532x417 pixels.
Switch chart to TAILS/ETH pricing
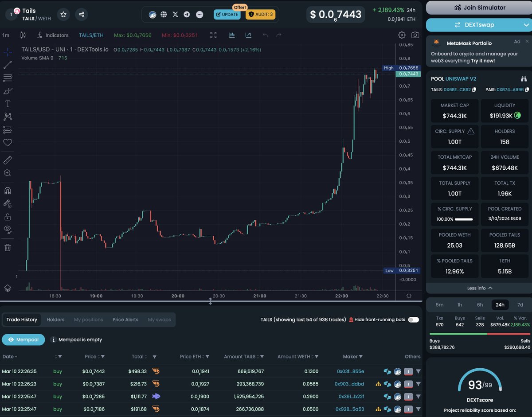[91, 35]
